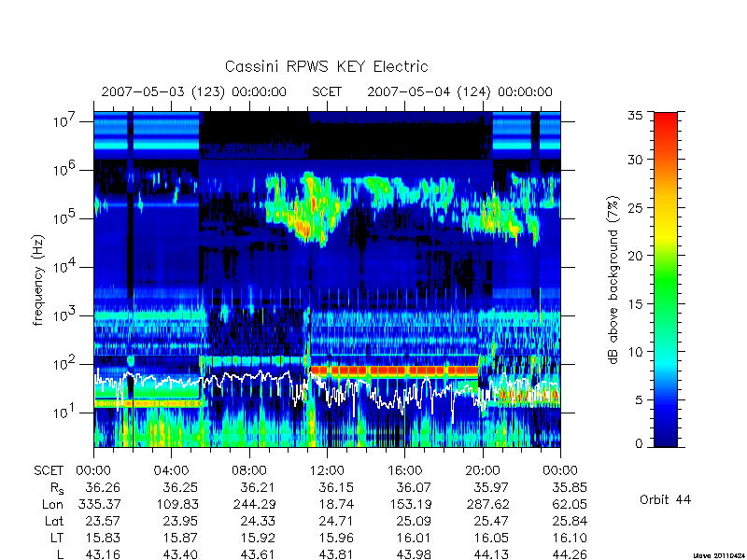747x560 pixels.
Task: Click the Lon value "109.83"
Action: tap(177, 504)
